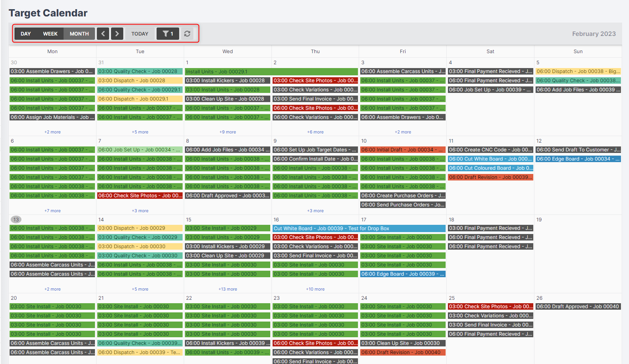Switch to DAY view

point(25,34)
